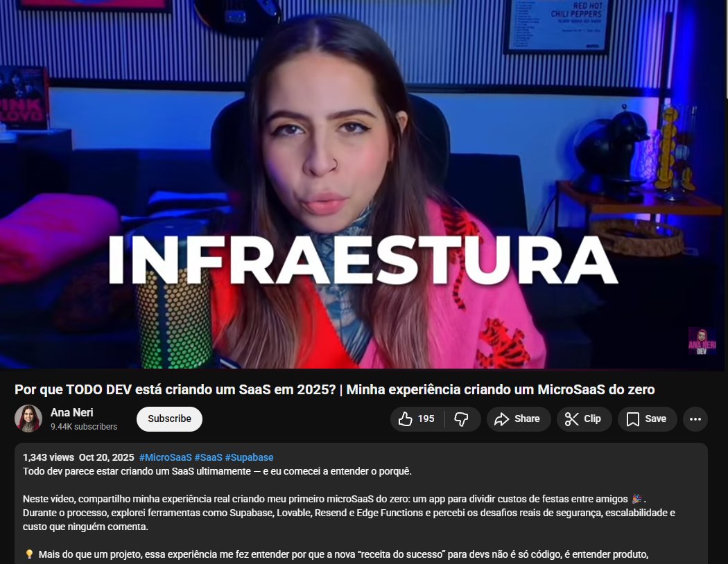Open more actions three-dot menu
This screenshot has width=728, height=564.
pos(695,418)
